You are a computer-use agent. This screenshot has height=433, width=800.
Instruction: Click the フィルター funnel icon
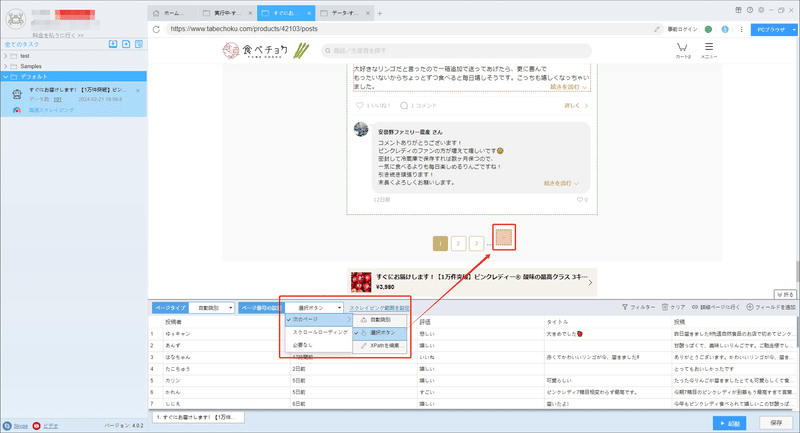pyautogui.click(x=624, y=307)
